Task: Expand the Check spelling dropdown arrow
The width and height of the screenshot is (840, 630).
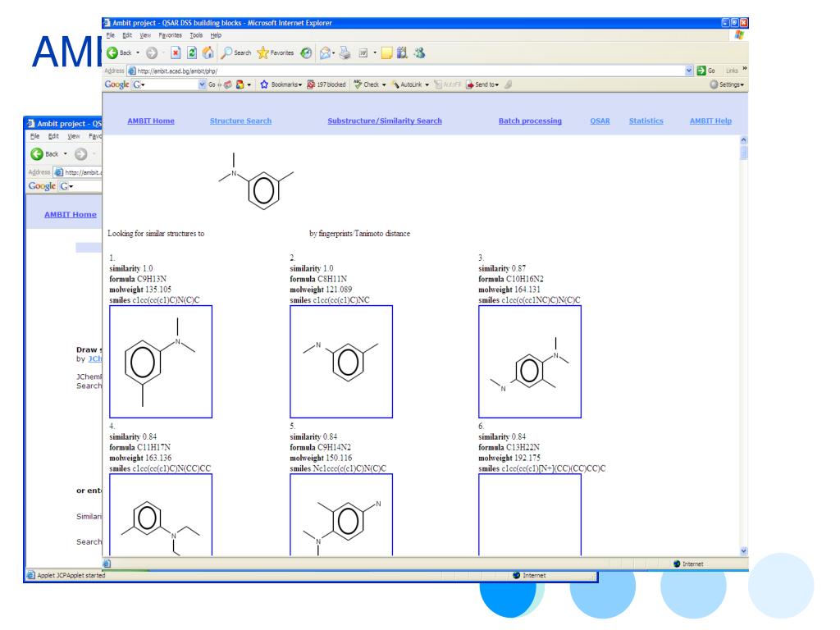Action: 384,84
